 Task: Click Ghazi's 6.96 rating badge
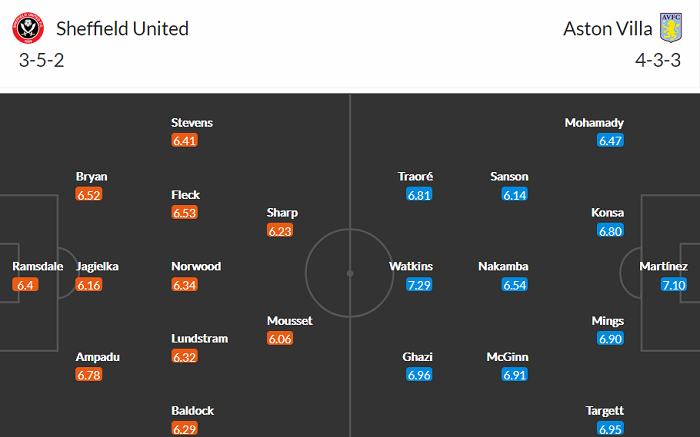(x=419, y=375)
